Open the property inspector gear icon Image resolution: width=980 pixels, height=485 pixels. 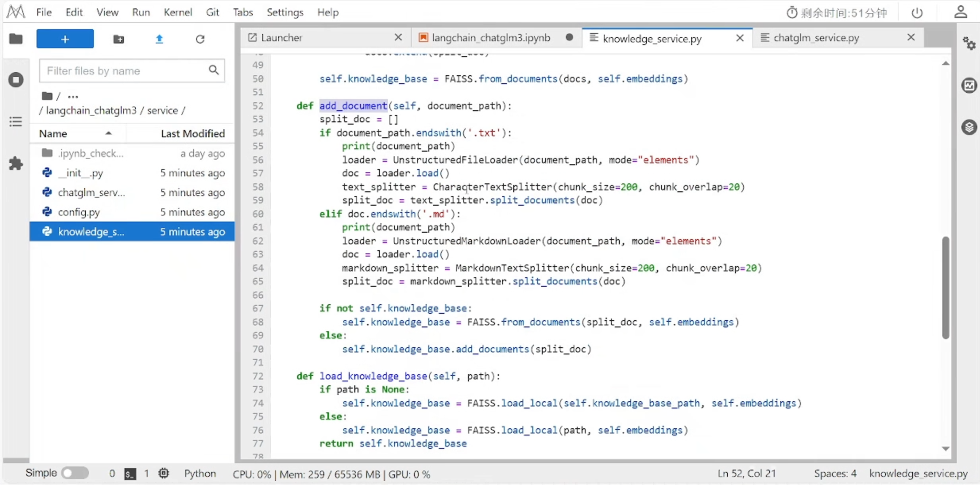(x=969, y=43)
